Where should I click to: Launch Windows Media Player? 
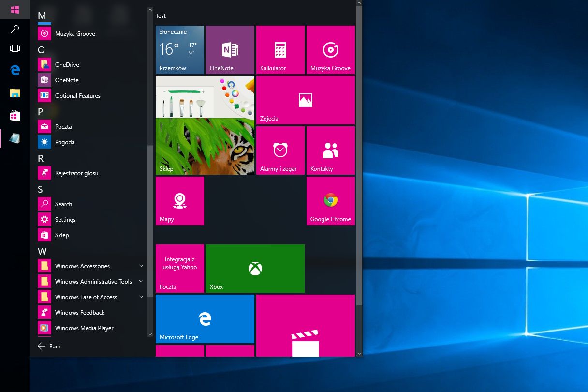pos(92,328)
